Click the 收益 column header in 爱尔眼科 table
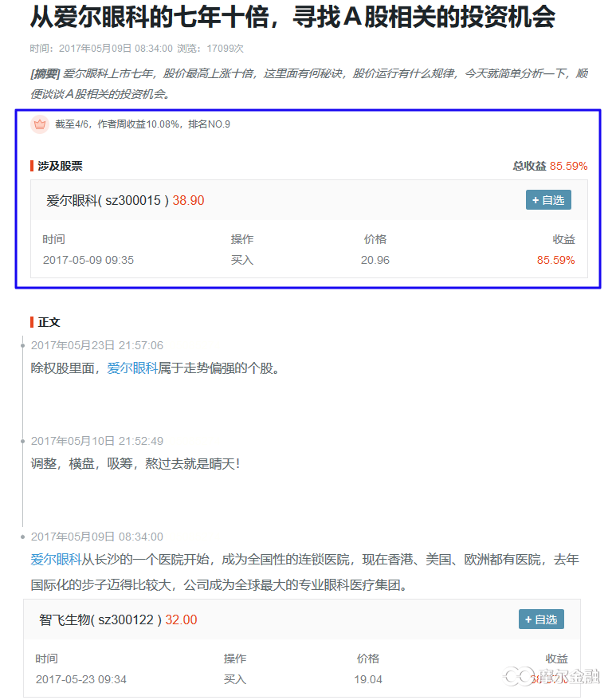Screen dimensions: 612x700 click(564, 239)
